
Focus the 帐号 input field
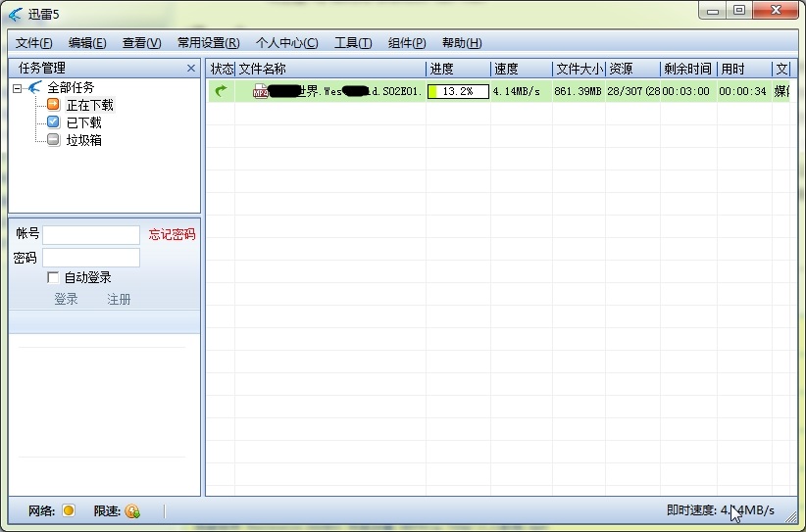click(91, 235)
